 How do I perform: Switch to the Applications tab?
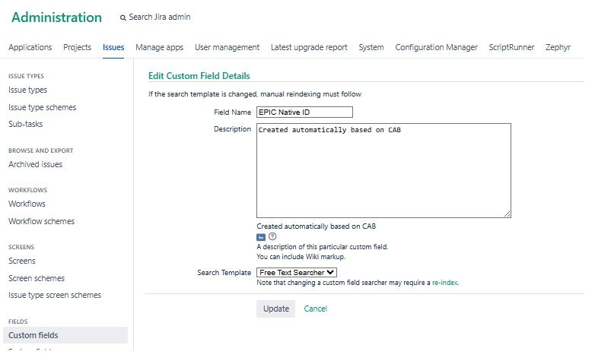(30, 47)
